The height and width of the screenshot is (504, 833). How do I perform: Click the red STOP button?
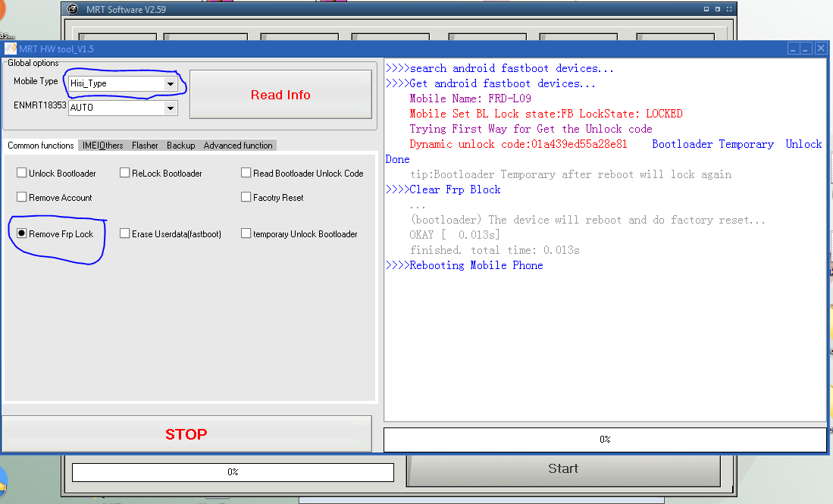click(x=186, y=434)
